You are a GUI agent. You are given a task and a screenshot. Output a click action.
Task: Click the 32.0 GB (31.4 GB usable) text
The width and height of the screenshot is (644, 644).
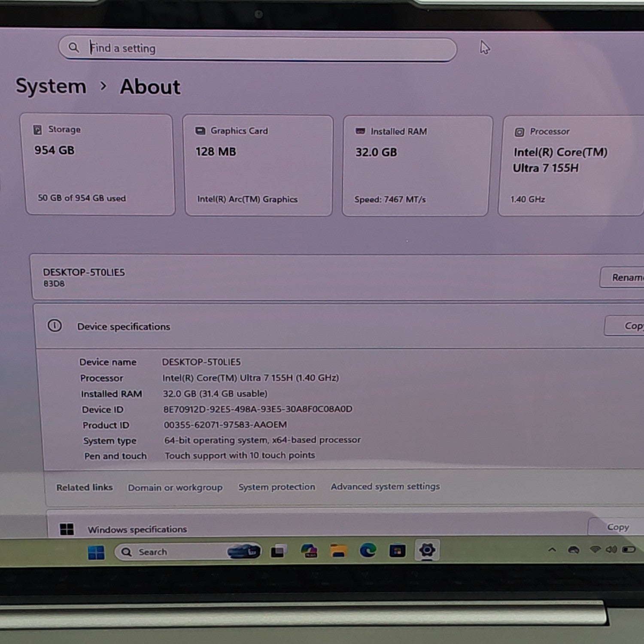click(x=215, y=393)
